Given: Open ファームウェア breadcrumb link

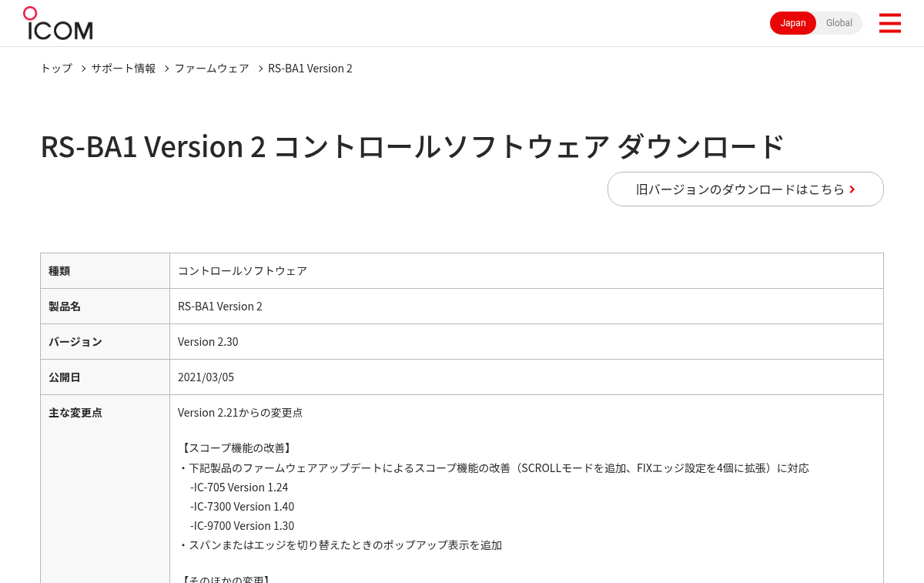Looking at the screenshot, I should (x=212, y=69).
